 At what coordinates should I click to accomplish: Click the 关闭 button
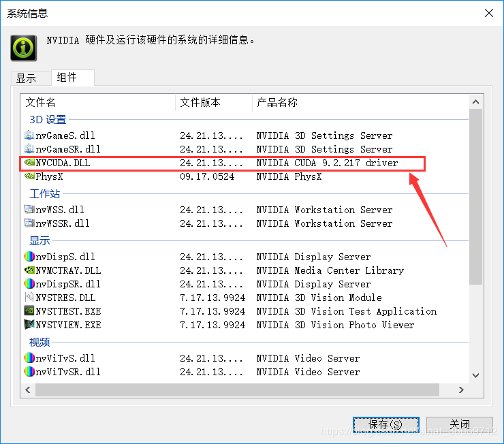[x=459, y=425]
